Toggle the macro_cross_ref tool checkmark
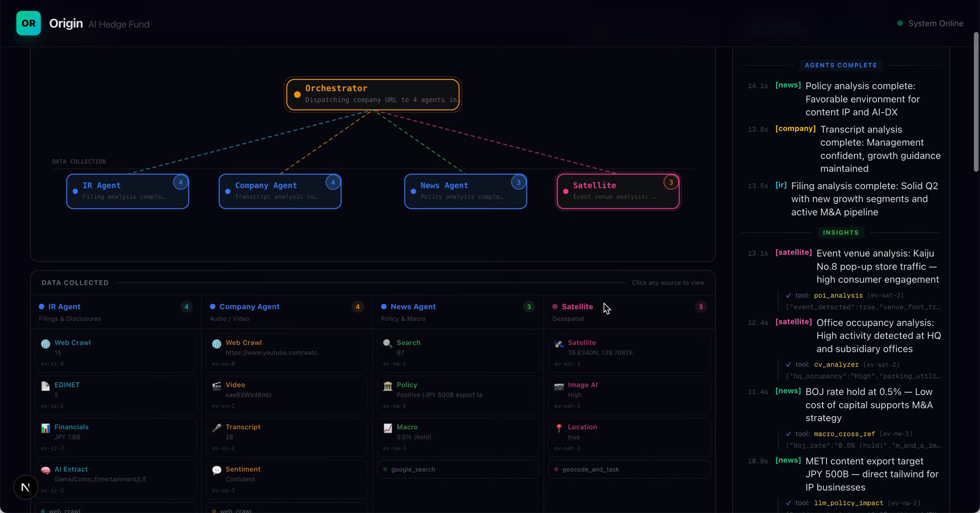 pyautogui.click(x=789, y=434)
